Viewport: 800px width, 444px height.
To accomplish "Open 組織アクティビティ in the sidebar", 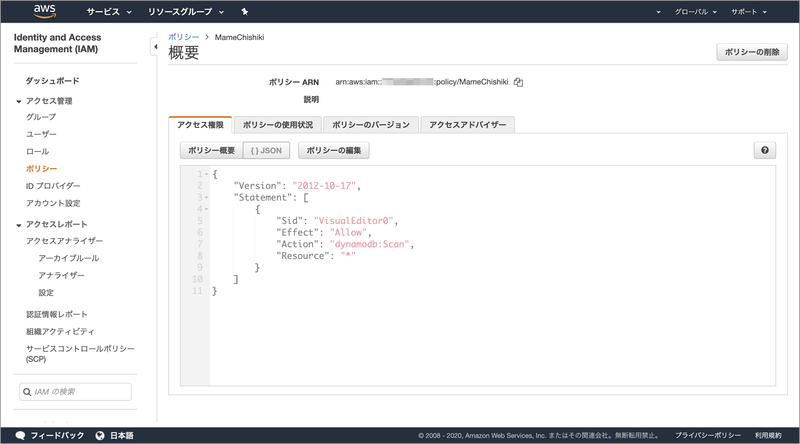I will pos(60,332).
